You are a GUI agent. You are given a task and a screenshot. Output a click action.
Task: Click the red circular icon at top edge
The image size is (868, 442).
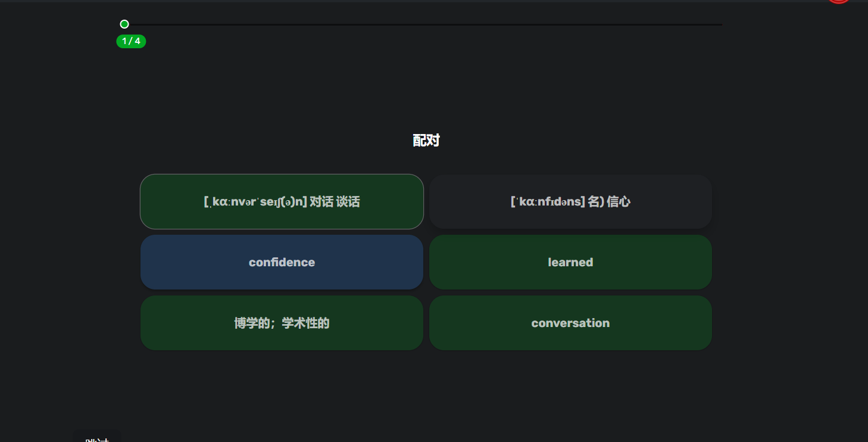(839, 1)
